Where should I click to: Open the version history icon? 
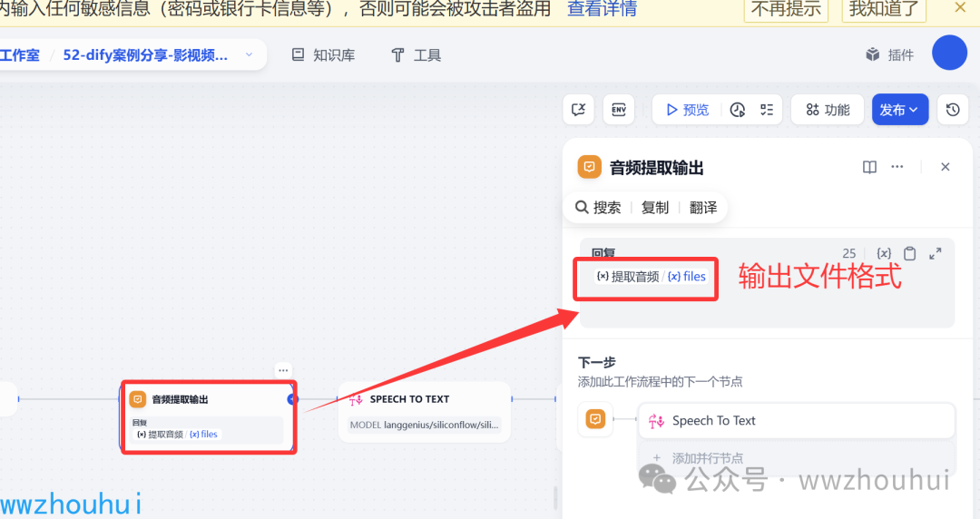click(x=953, y=110)
